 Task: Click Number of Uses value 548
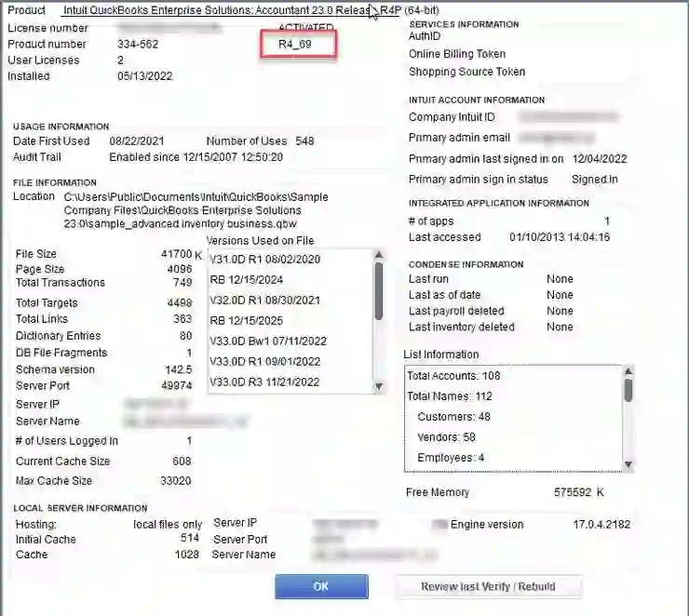click(x=304, y=141)
